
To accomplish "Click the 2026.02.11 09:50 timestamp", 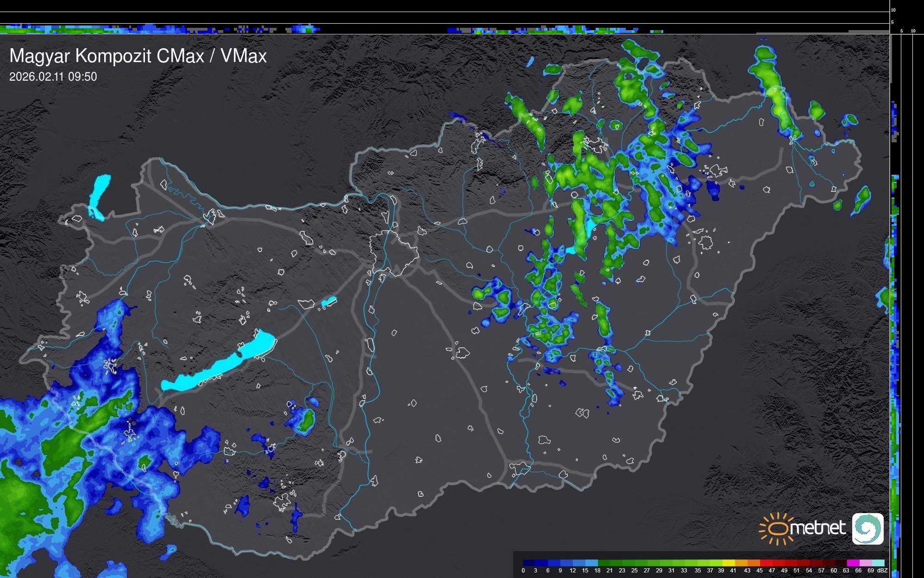I will [x=53, y=76].
